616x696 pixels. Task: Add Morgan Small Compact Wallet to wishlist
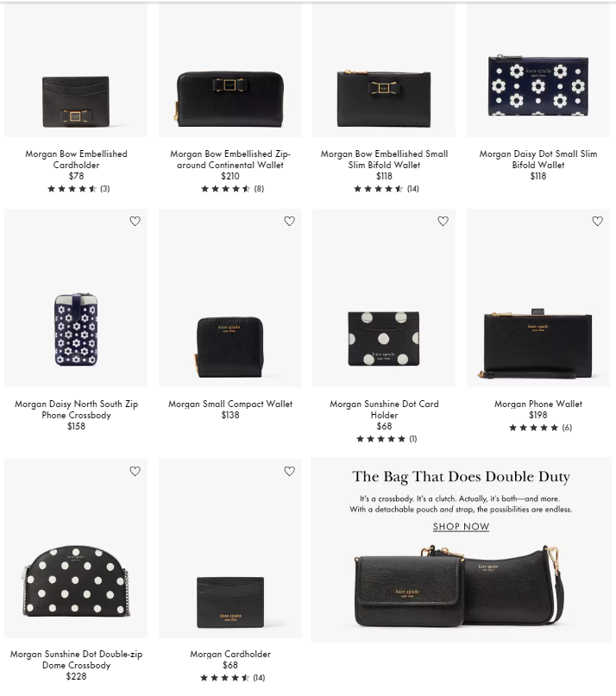tap(289, 221)
